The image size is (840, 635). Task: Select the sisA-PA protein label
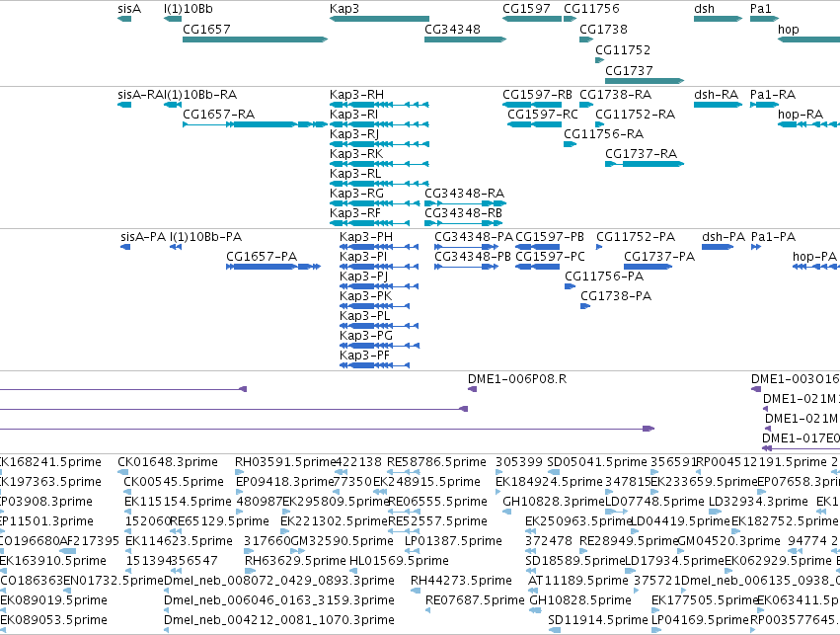[143, 237]
